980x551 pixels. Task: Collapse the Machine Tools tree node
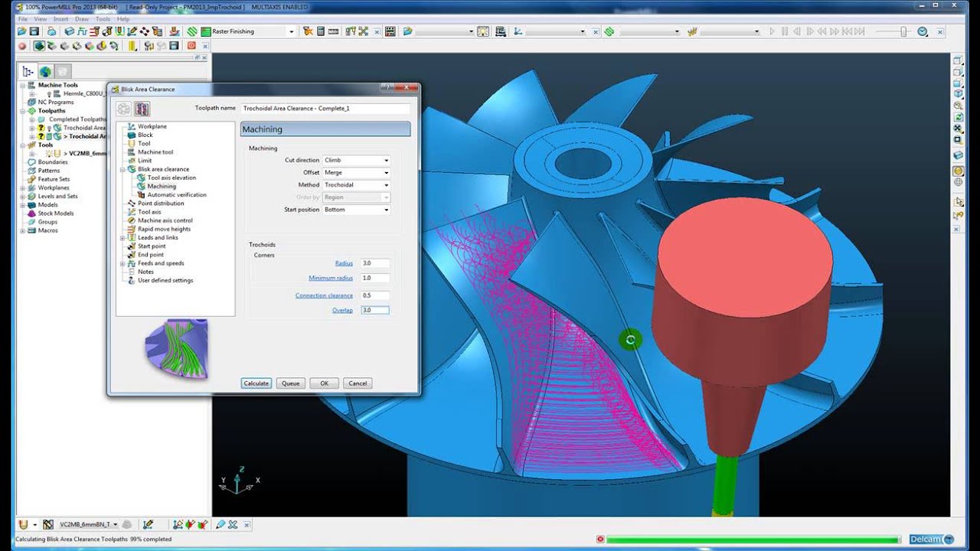(22, 85)
